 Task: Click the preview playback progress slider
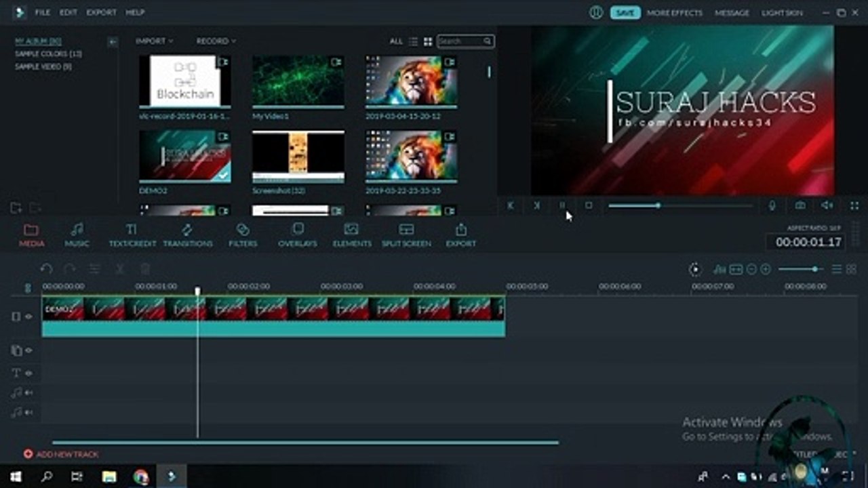tap(680, 205)
